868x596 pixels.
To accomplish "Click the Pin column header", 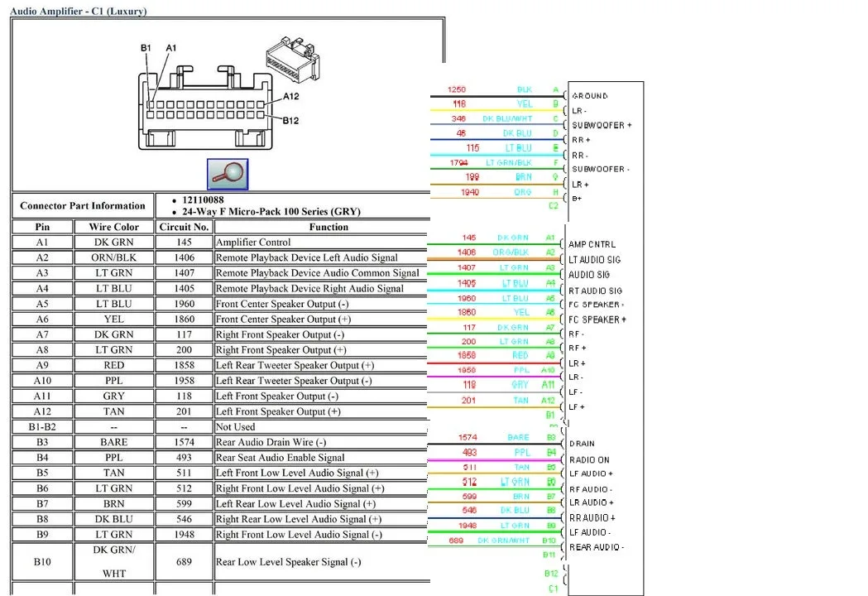I will [42, 227].
